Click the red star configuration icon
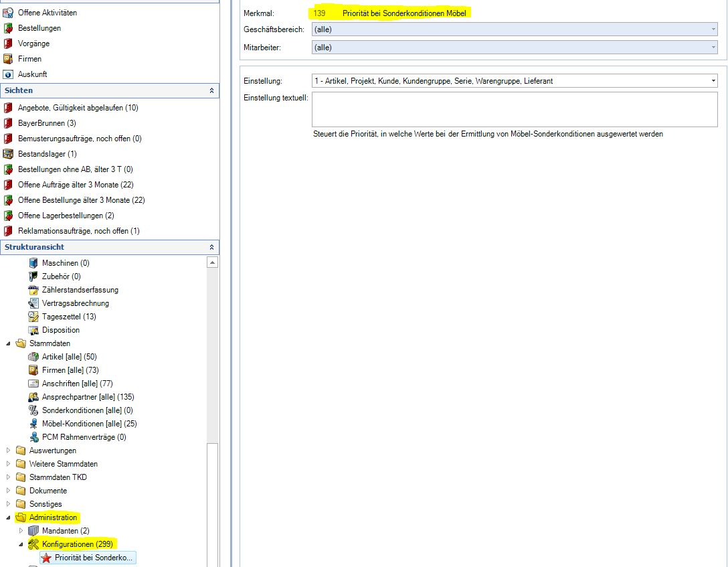The image size is (728, 567). point(45,558)
